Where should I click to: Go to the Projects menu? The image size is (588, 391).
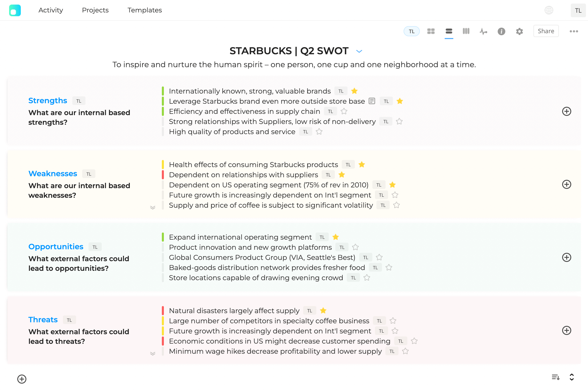[x=95, y=10]
